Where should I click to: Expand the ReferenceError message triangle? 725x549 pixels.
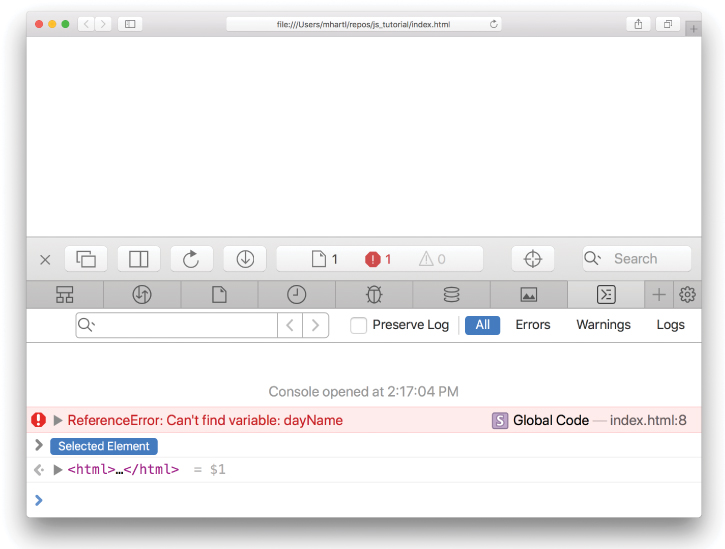tap(58, 421)
